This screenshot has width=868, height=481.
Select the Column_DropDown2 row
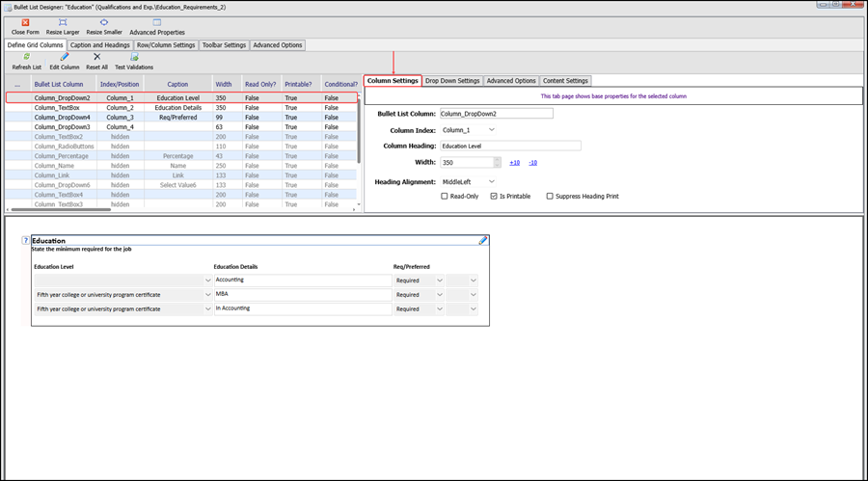[x=181, y=98]
